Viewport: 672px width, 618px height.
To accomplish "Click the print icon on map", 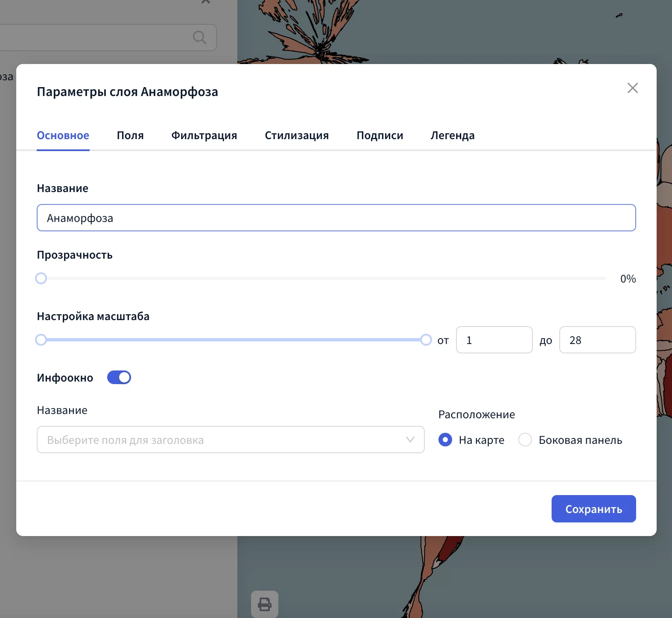I will (x=265, y=604).
